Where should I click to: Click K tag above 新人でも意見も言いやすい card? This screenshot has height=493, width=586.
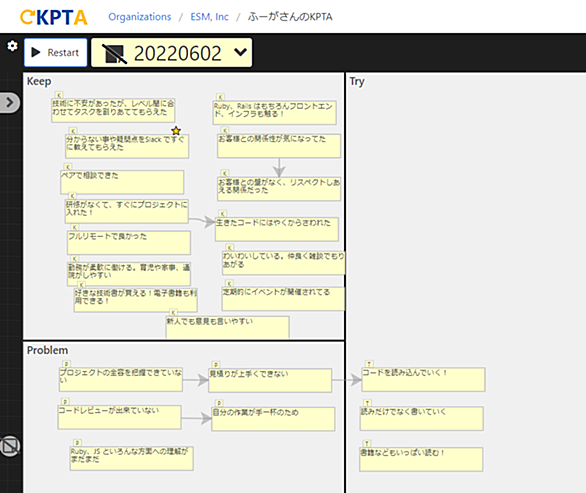[x=173, y=312]
